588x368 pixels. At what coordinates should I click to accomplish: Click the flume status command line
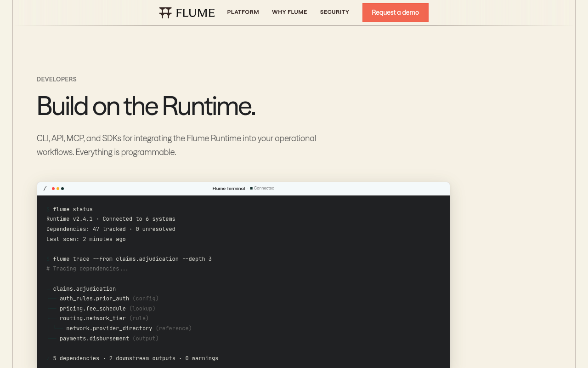69,209
